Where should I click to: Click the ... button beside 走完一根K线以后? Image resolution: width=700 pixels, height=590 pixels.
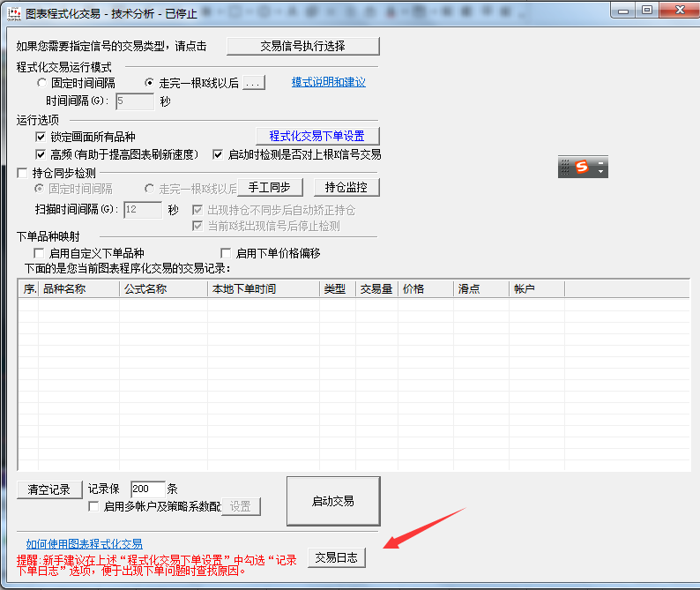(x=254, y=83)
